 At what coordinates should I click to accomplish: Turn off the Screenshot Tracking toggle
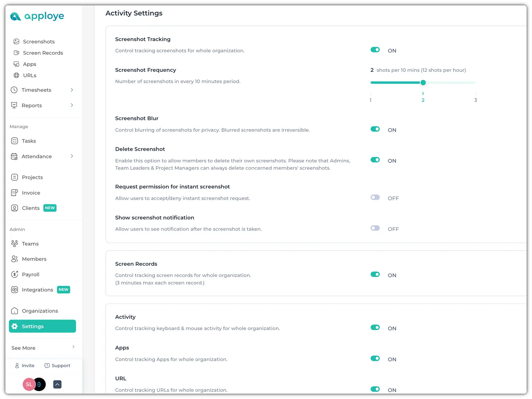tap(375, 50)
